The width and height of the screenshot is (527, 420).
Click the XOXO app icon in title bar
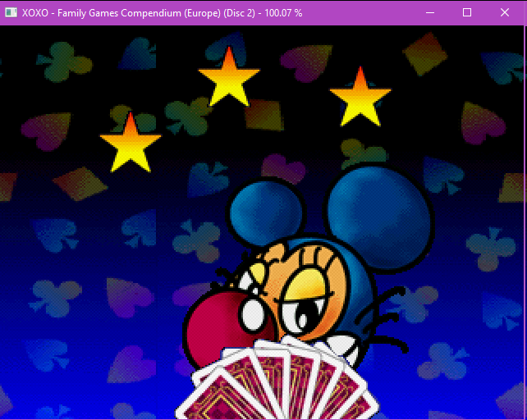(x=11, y=12)
